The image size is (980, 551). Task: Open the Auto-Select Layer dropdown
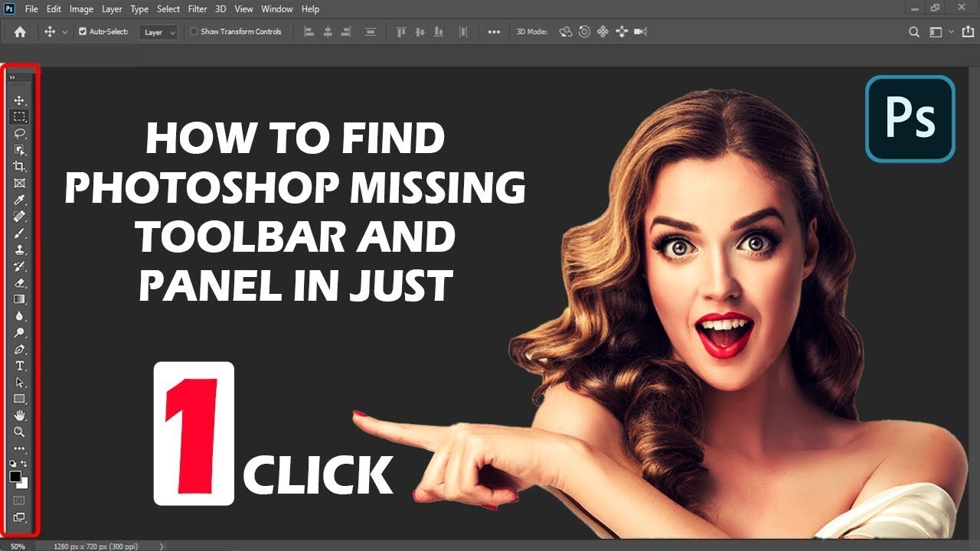[x=159, y=32]
